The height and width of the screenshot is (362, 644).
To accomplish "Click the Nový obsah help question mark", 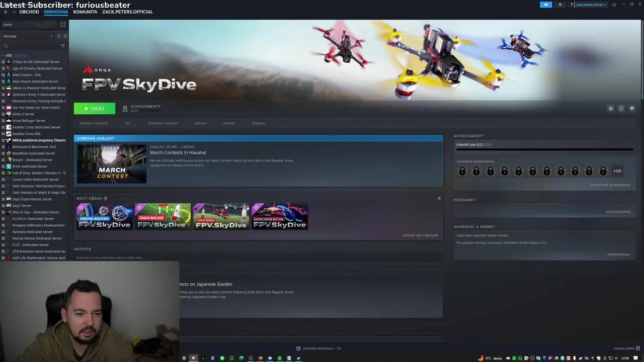I will [x=105, y=198].
